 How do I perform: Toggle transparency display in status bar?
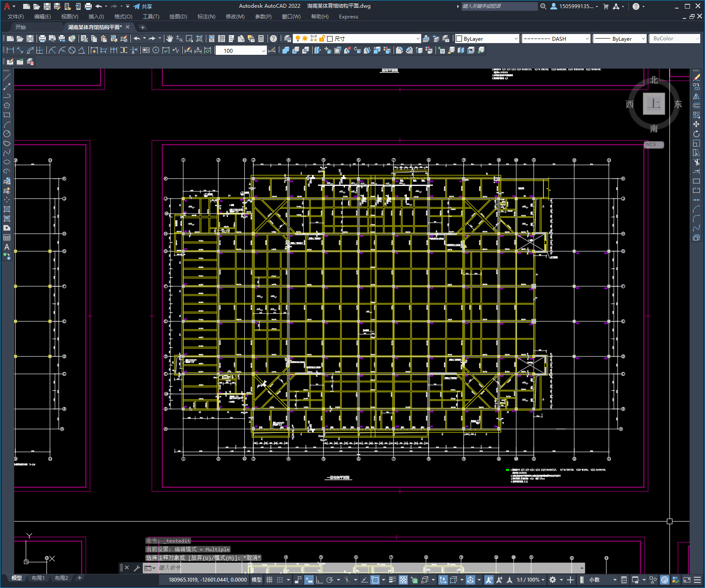403,580
